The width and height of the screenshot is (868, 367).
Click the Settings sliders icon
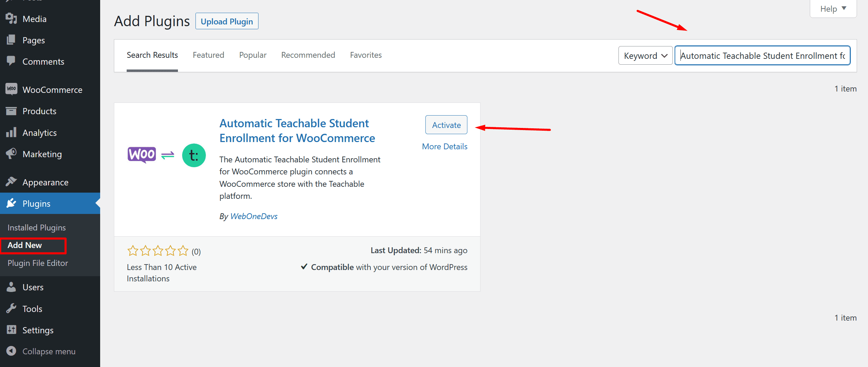[x=11, y=330]
